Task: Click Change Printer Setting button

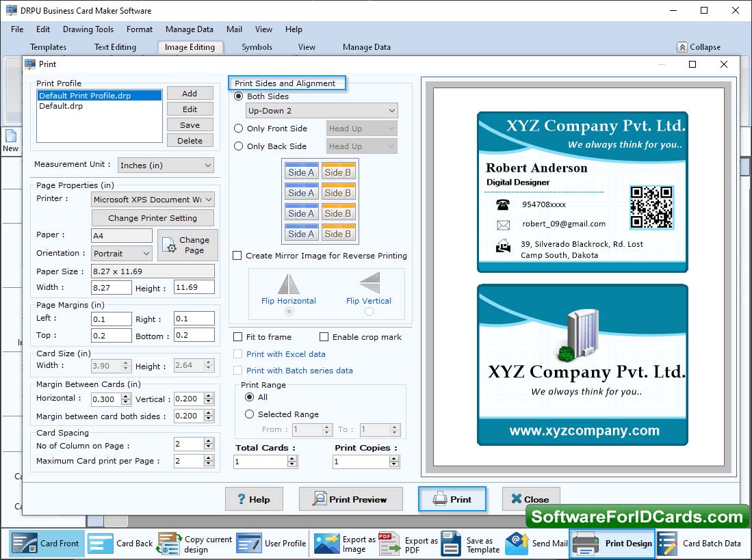Action: (x=153, y=218)
